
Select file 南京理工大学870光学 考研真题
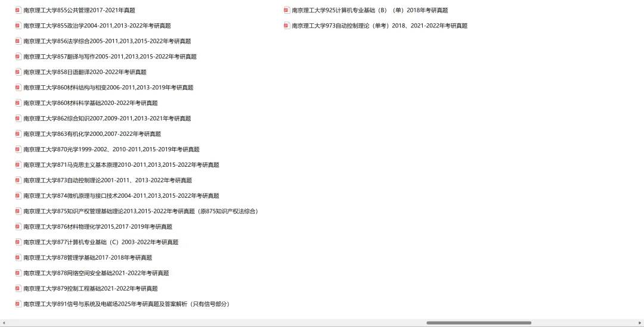click(x=112, y=150)
